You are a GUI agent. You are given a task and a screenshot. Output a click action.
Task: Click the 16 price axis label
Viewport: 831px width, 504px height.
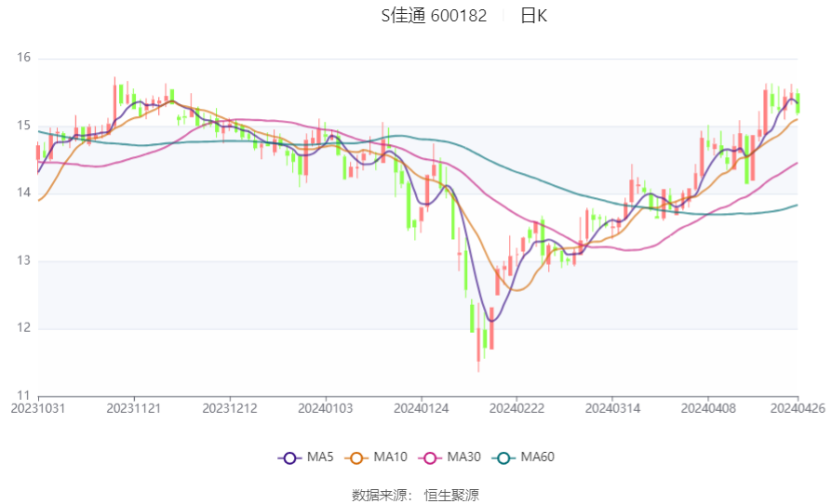[x=24, y=58]
